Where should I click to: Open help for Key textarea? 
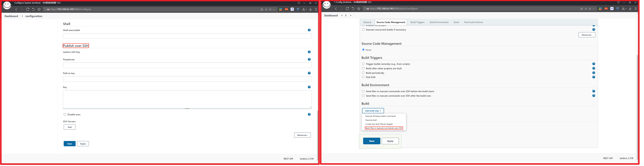click(x=309, y=87)
